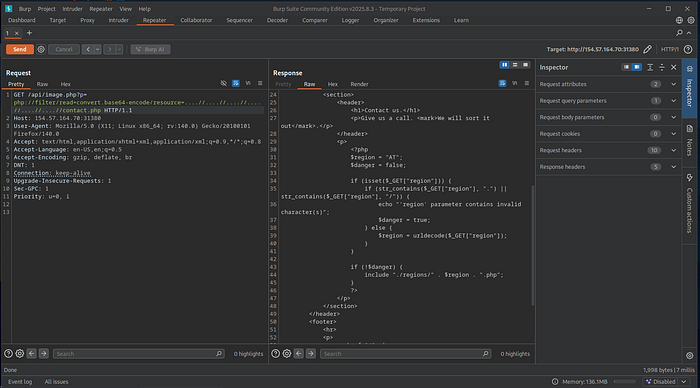The image size is (700, 388).
Task: Switch to the Proxy tab
Action: (88, 20)
